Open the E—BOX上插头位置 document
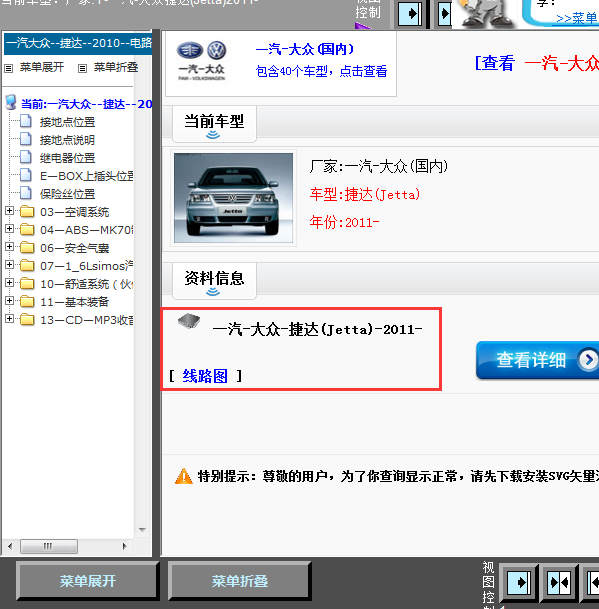Image resolution: width=599 pixels, height=609 pixels. (x=87, y=176)
